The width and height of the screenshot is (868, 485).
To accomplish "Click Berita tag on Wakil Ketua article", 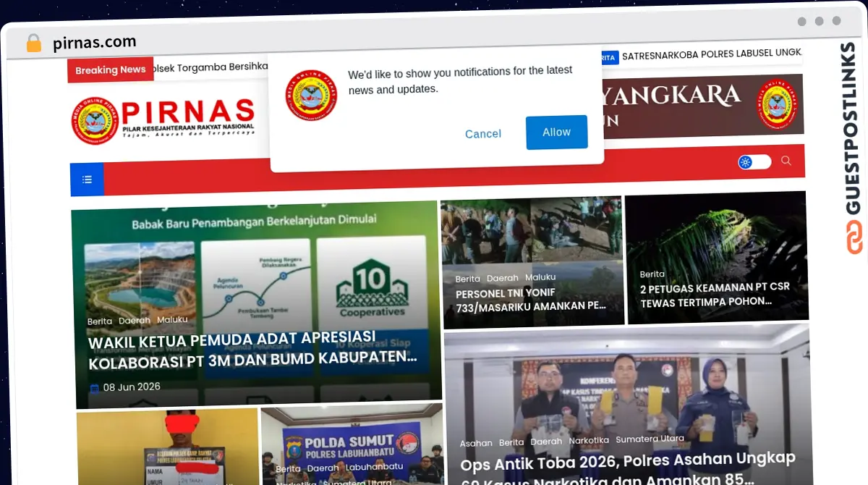I will [100, 321].
